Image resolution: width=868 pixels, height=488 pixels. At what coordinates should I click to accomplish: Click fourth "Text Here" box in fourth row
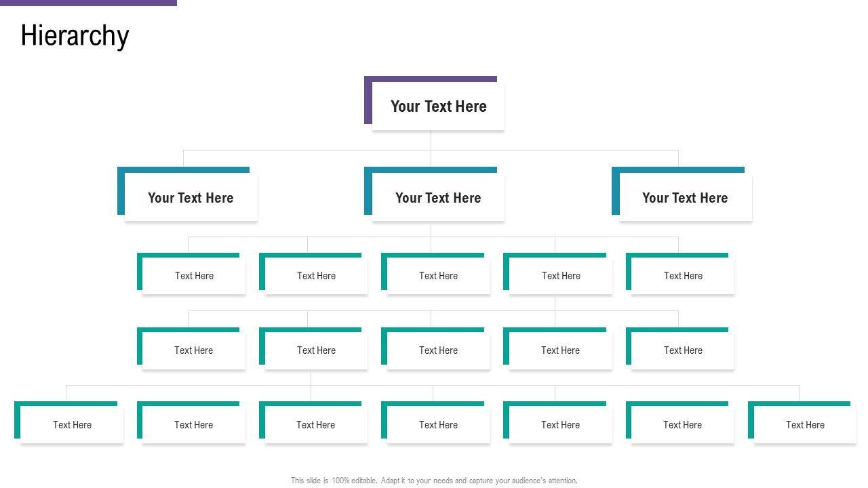560,350
